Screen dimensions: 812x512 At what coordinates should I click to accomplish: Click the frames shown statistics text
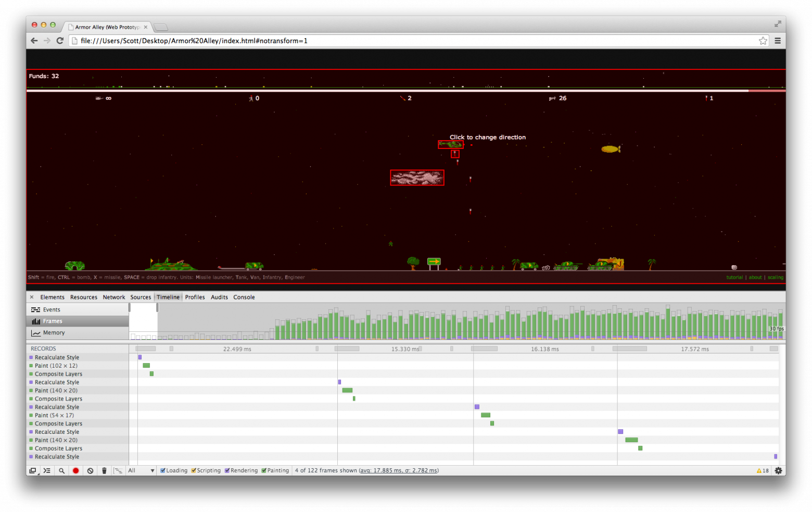(x=367, y=471)
